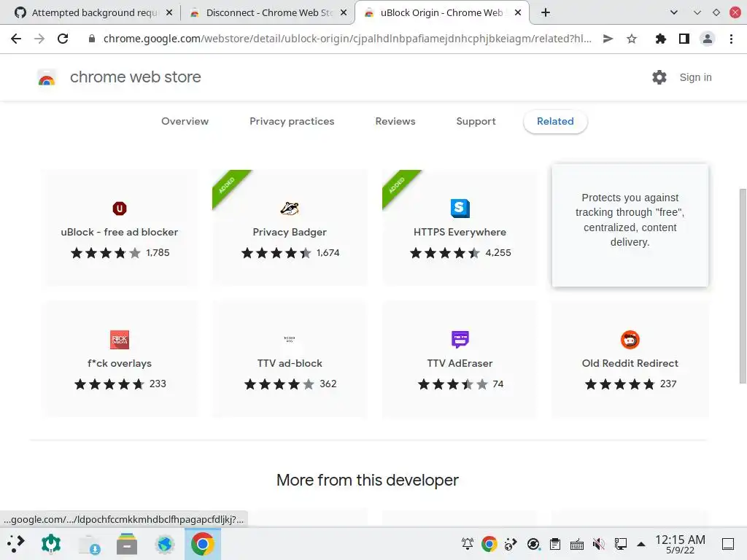The height and width of the screenshot is (560, 747).
Task: Click the f*ck overlays red icon
Action: click(120, 340)
